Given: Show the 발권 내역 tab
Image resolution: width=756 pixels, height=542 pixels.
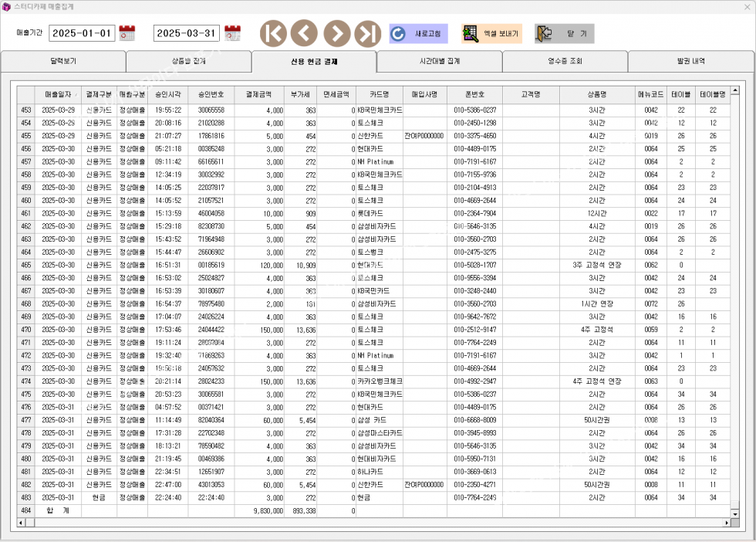Looking at the screenshot, I should point(691,61).
